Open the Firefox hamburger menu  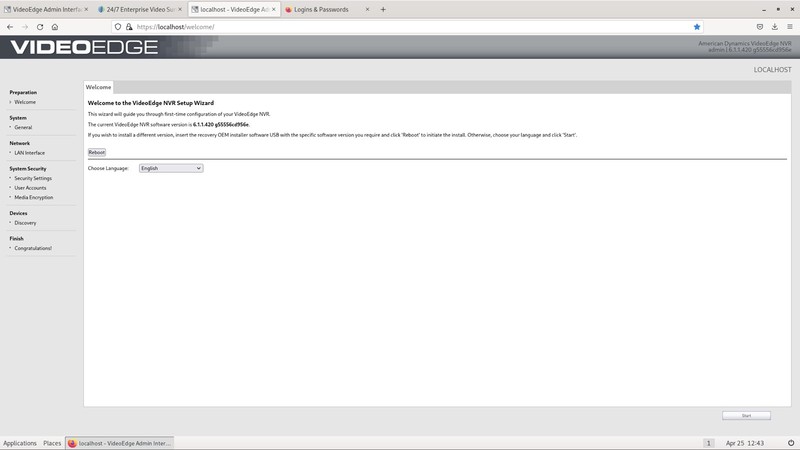tap(790, 27)
